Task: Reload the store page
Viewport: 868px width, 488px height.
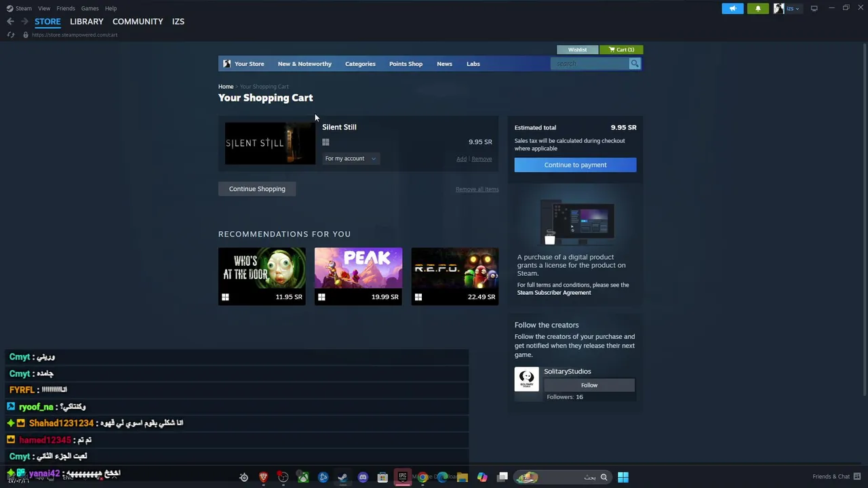Action: pos(11,35)
